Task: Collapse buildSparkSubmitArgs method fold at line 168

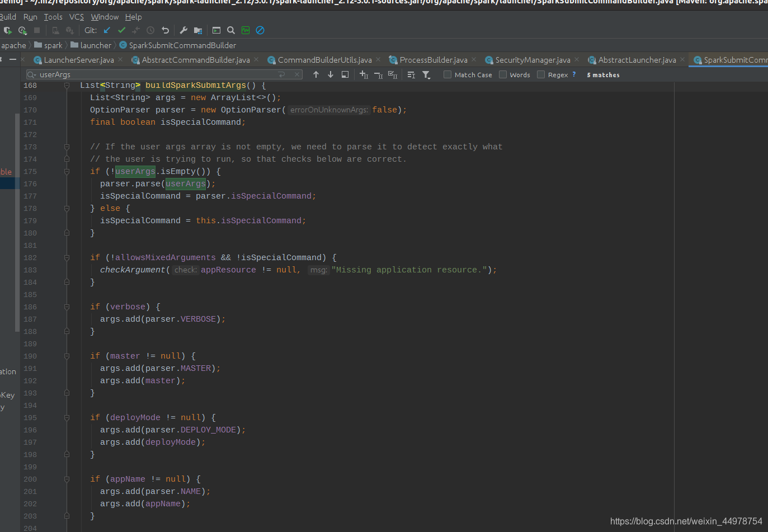Action: [x=67, y=86]
